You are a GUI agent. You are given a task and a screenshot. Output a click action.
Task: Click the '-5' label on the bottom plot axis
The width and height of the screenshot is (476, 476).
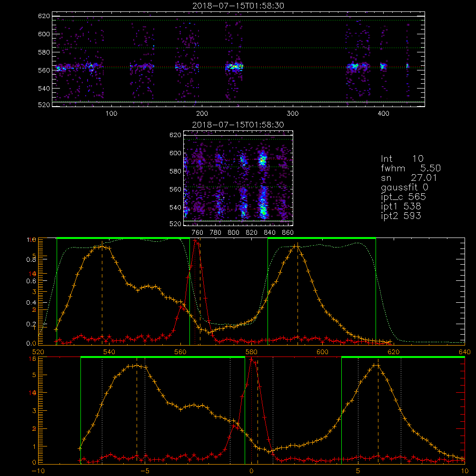click(x=145, y=471)
